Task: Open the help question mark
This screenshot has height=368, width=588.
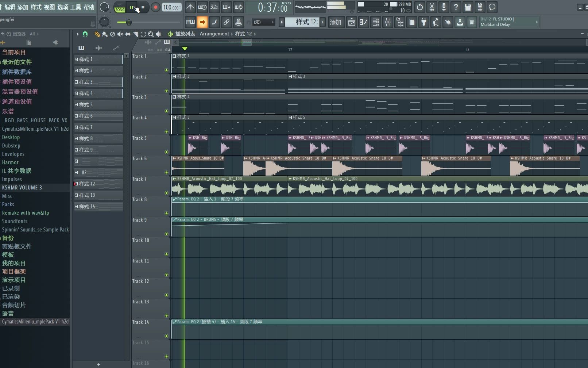Action: pyautogui.click(x=456, y=7)
